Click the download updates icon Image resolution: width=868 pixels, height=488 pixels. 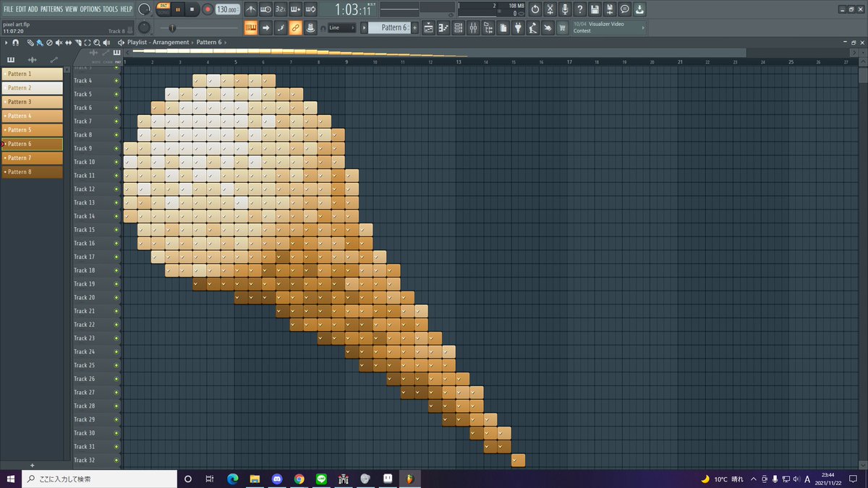click(641, 9)
